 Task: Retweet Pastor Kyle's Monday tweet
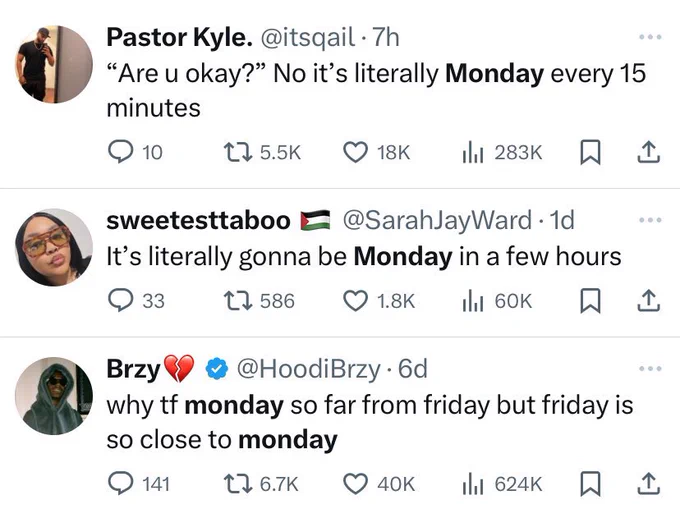(262, 153)
